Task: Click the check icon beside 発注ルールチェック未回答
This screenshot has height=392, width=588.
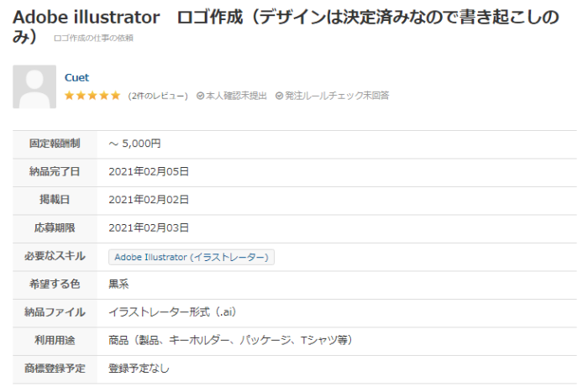Action: coord(279,96)
